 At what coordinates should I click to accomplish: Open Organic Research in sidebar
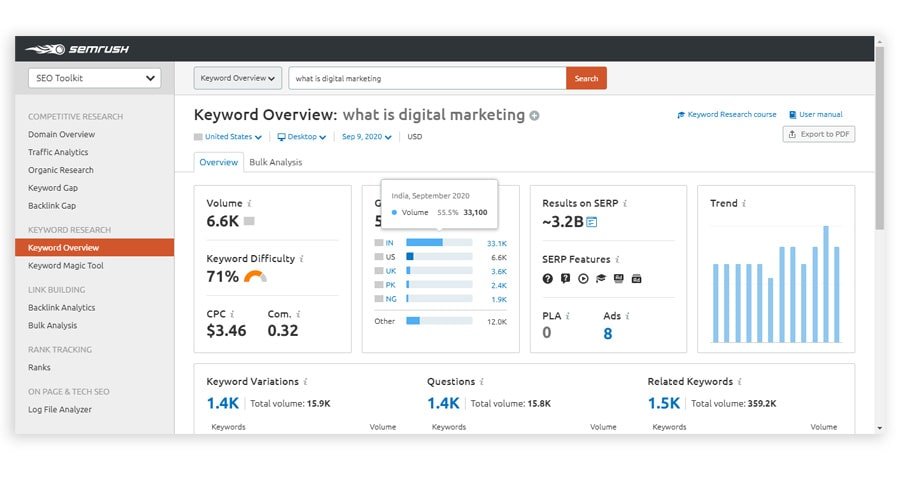tap(61, 170)
